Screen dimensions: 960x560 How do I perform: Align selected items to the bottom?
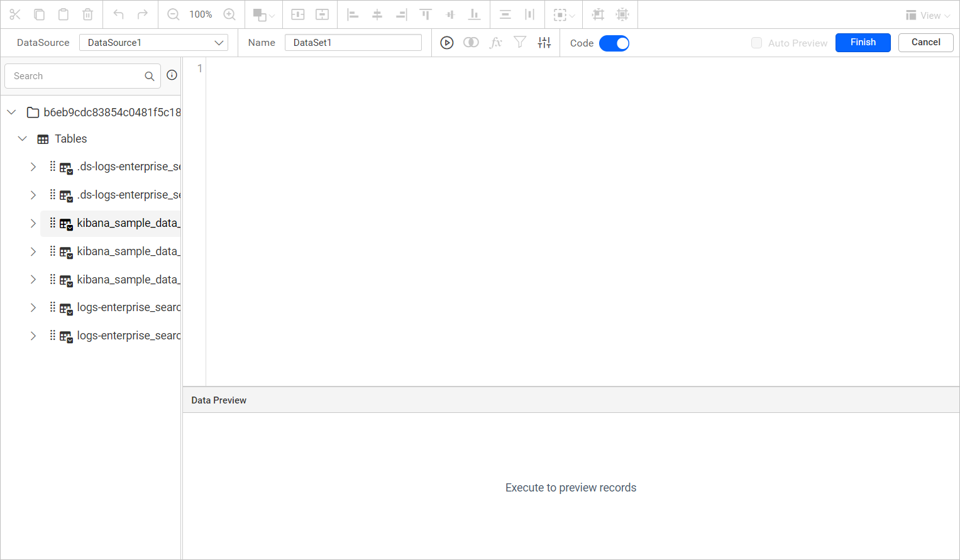coord(475,14)
